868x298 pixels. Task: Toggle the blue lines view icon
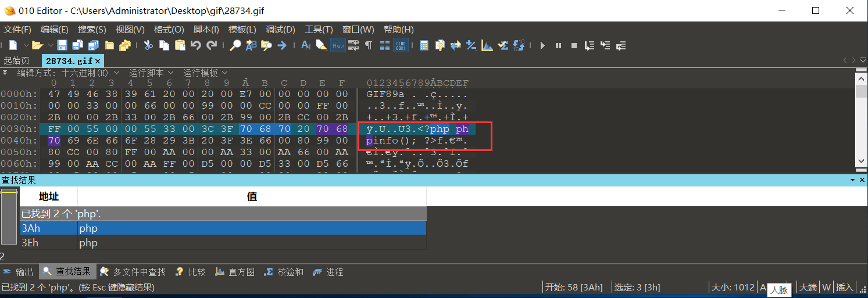[x=385, y=45]
